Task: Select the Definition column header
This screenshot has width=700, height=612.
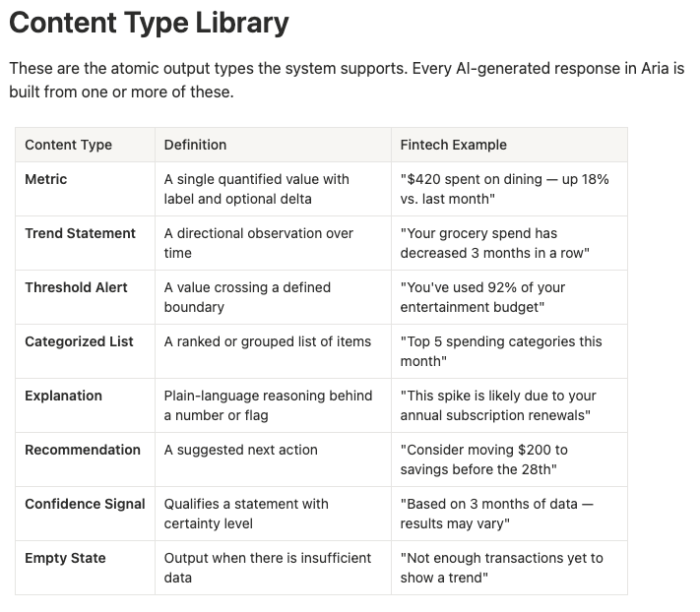Action: (x=274, y=145)
